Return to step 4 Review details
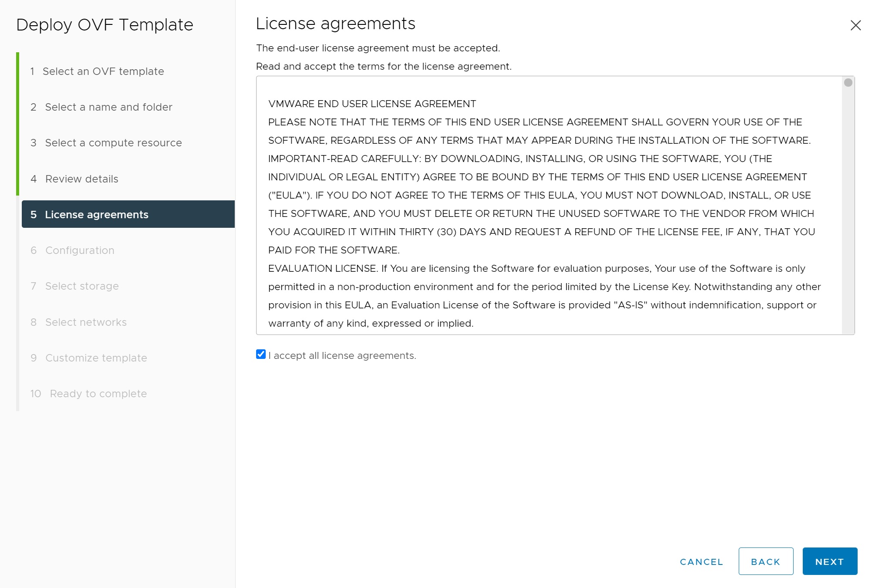Viewport: 872px width, 588px height. [x=81, y=179]
